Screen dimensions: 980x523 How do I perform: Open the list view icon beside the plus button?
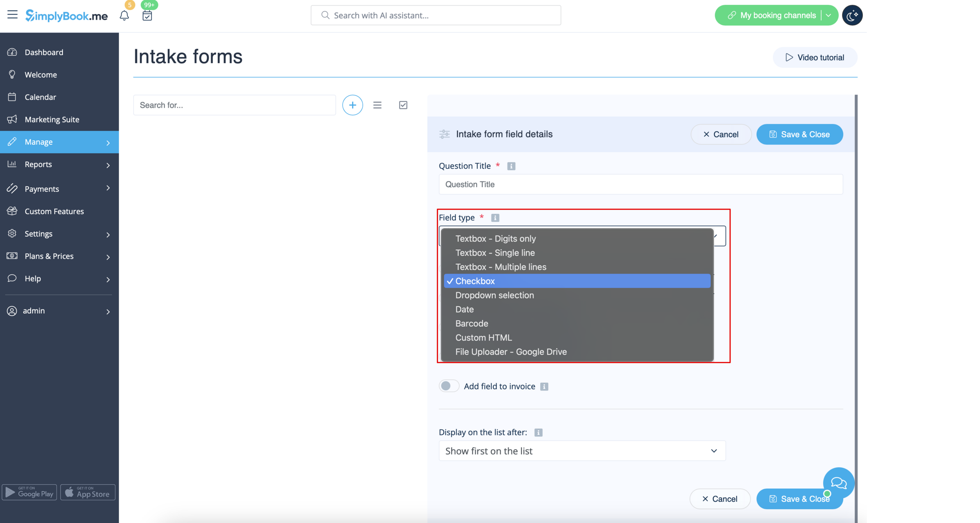coord(377,105)
